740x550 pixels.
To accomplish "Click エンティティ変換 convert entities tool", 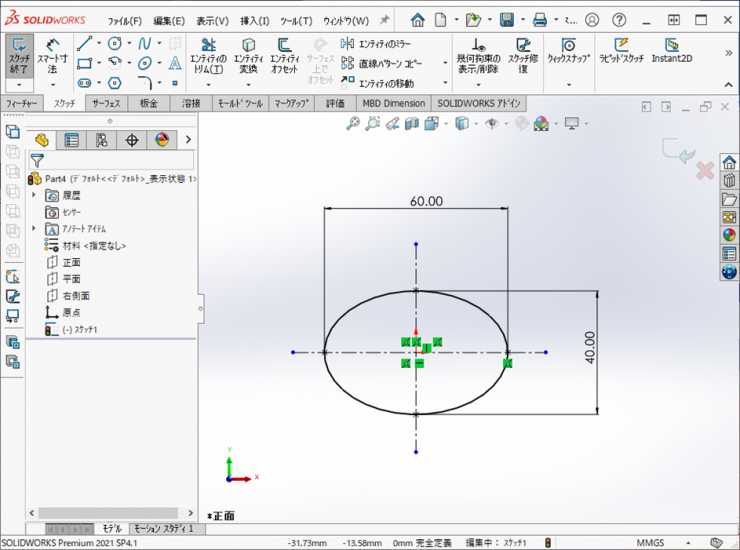I will [x=248, y=57].
